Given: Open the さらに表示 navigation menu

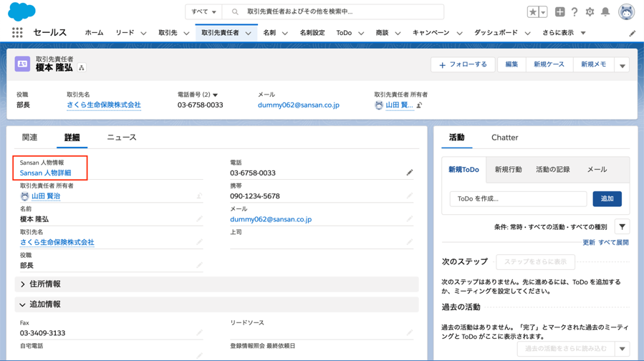Looking at the screenshot, I should (564, 33).
